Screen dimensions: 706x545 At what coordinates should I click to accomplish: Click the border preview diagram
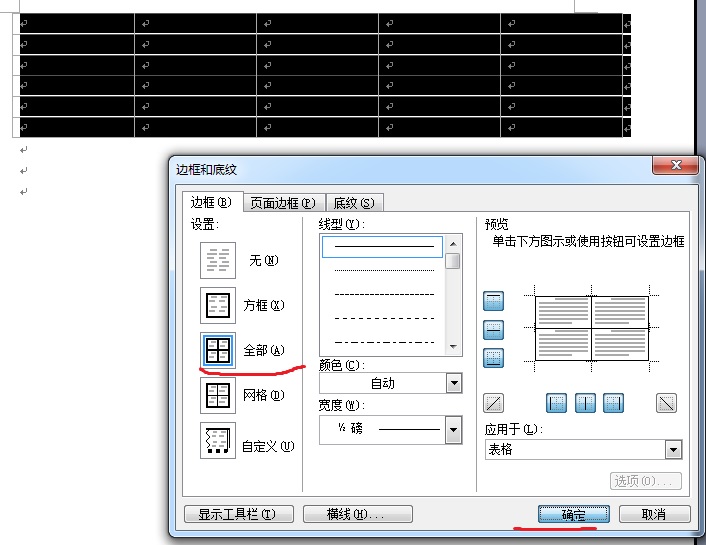[592, 328]
